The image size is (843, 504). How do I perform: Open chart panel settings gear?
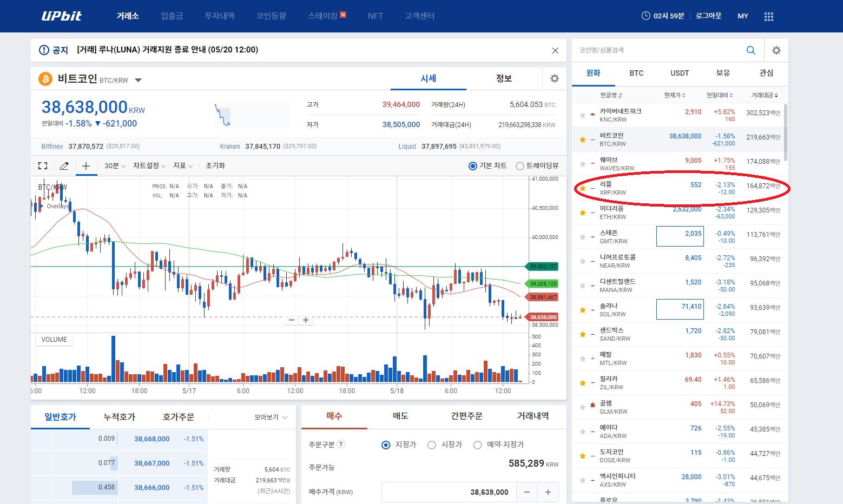point(555,78)
